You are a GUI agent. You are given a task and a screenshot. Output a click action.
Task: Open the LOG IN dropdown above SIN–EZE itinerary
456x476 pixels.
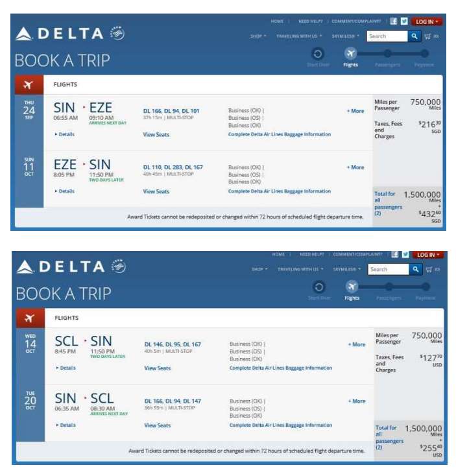pyautogui.click(x=427, y=21)
